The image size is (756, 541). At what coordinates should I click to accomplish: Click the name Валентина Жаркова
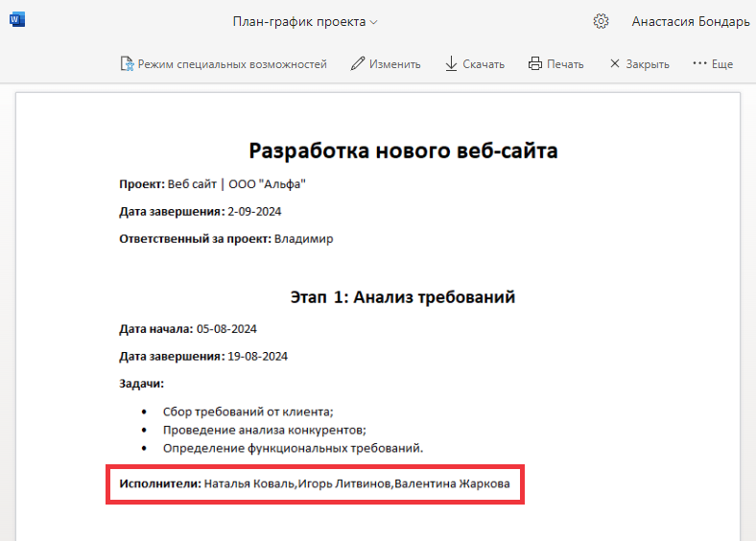click(x=452, y=483)
